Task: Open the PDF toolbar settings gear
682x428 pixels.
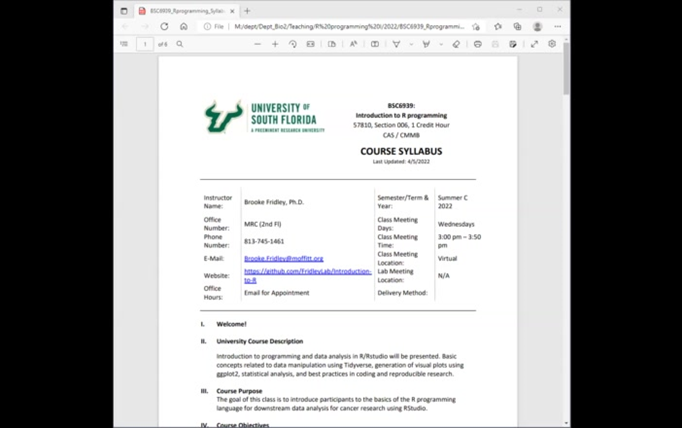Action: coord(552,44)
